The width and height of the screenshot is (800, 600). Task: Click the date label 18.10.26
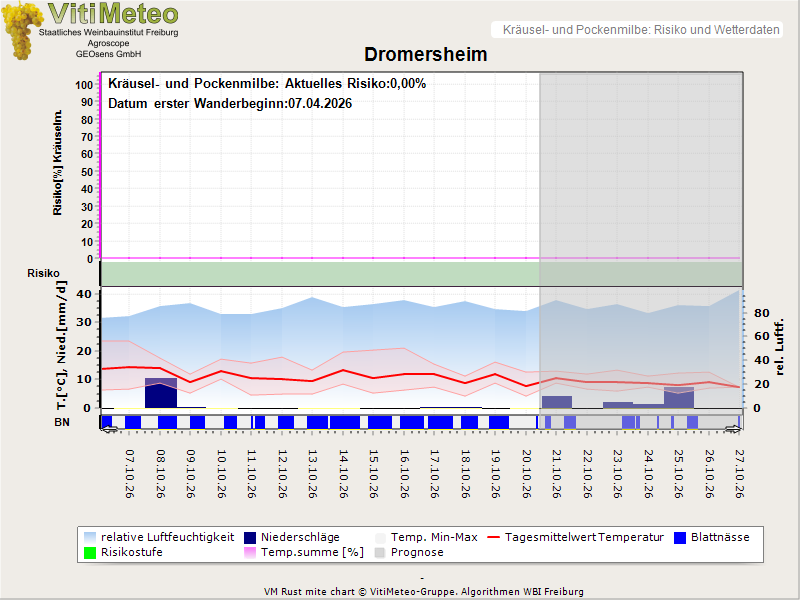click(465, 473)
